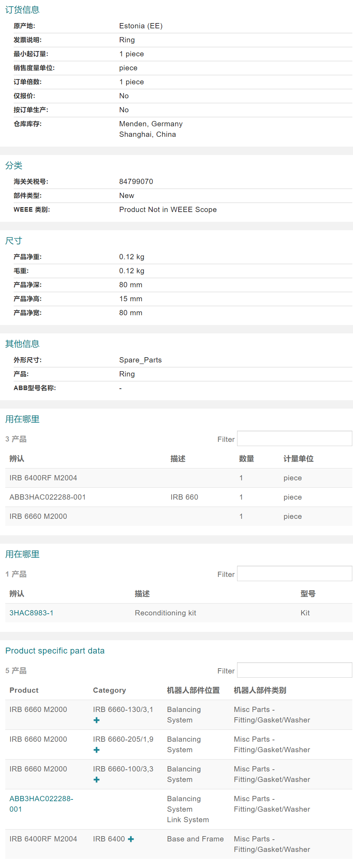The height and width of the screenshot is (868, 353).
Task: Select the IRB 6400RF M2004 row with quantity 1
Action: pyautogui.click(x=43, y=478)
